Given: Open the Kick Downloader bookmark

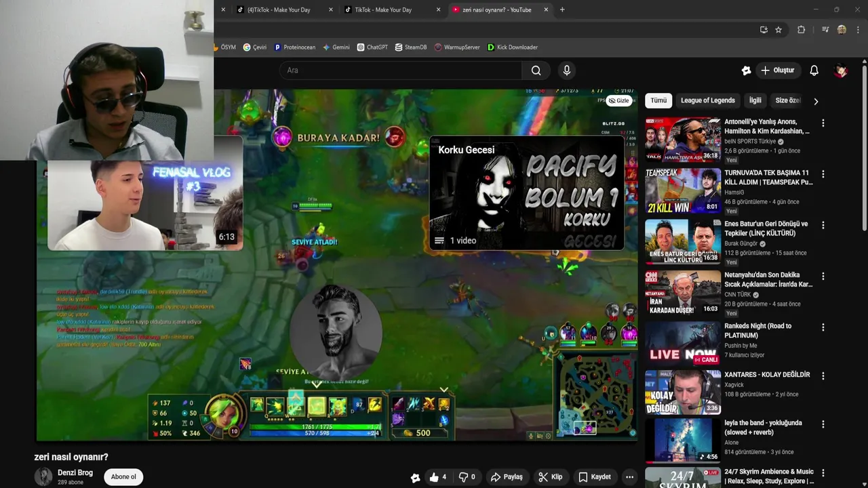Looking at the screenshot, I should coord(513,47).
